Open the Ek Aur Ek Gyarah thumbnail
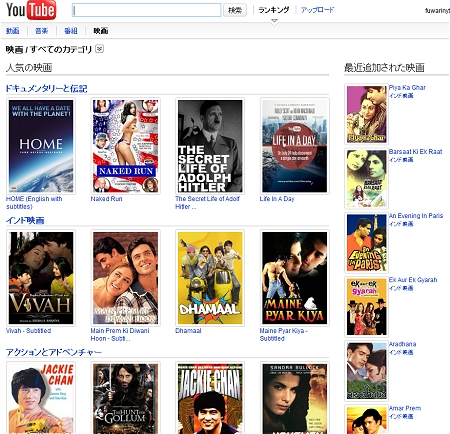450x434 pixels. point(366,307)
